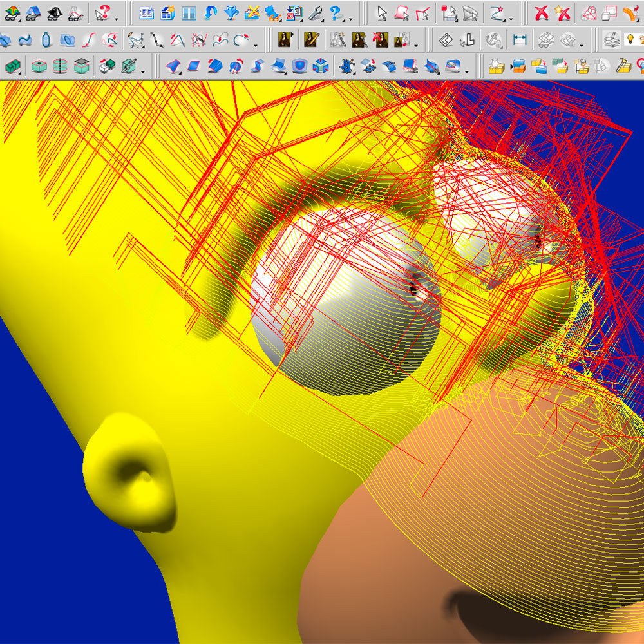Click the blue undo arrow icon
The width and height of the screenshot is (644, 644).
[211, 13]
